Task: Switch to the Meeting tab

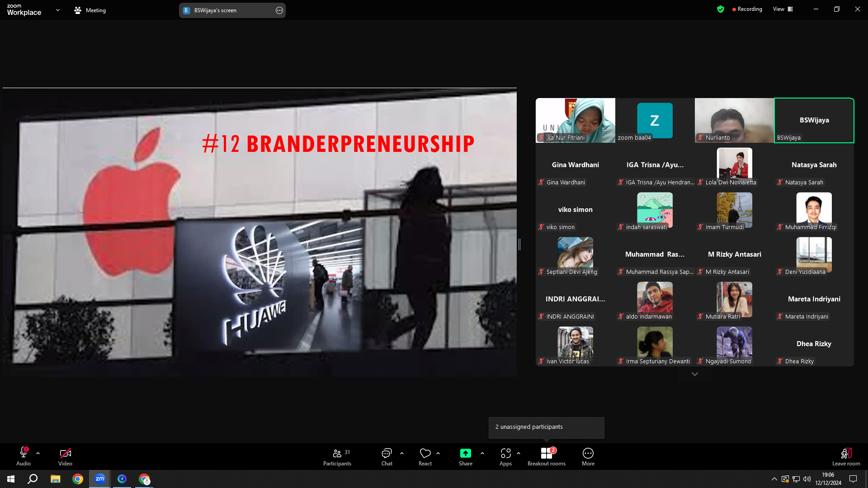Action: tap(90, 10)
